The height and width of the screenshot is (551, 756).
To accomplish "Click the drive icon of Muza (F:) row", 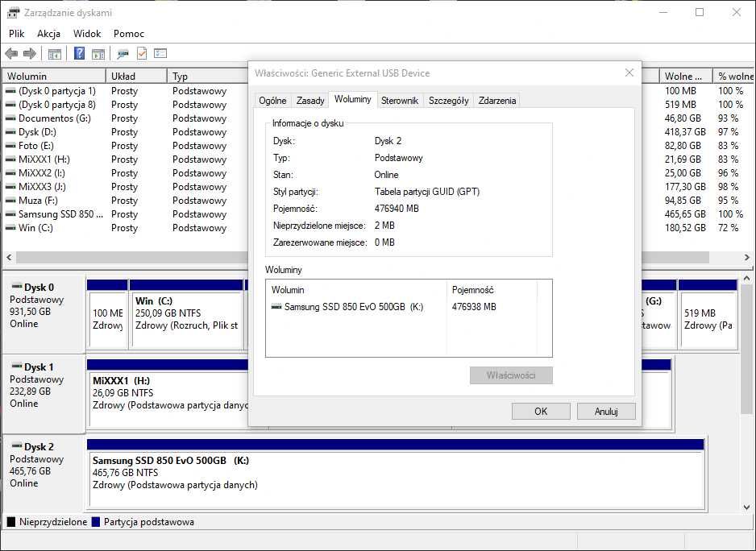I will pyautogui.click(x=10, y=201).
